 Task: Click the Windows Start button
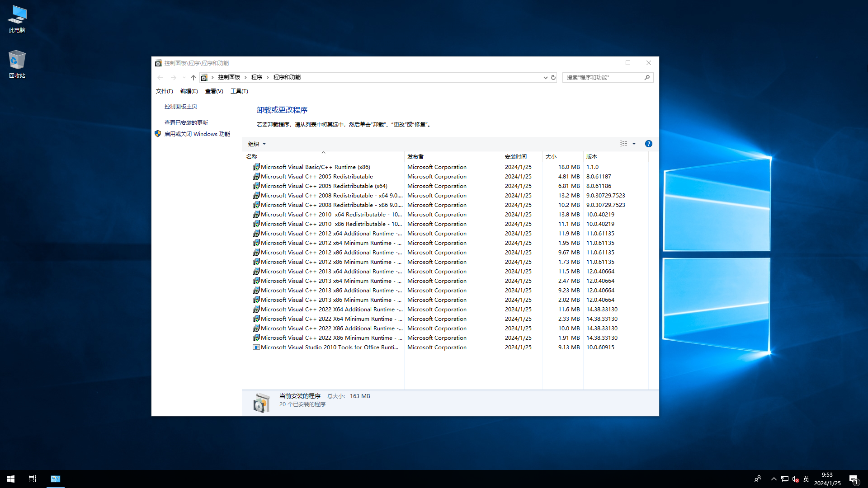coord(10,479)
